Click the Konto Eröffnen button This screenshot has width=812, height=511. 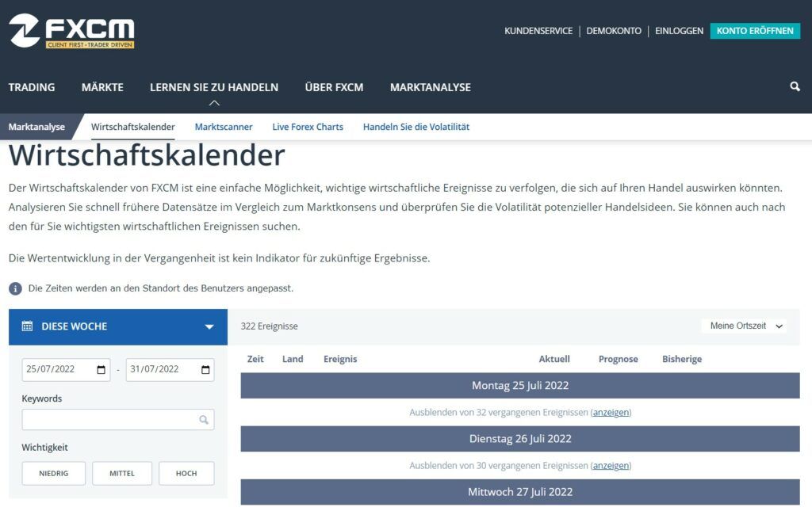pos(755,31)
